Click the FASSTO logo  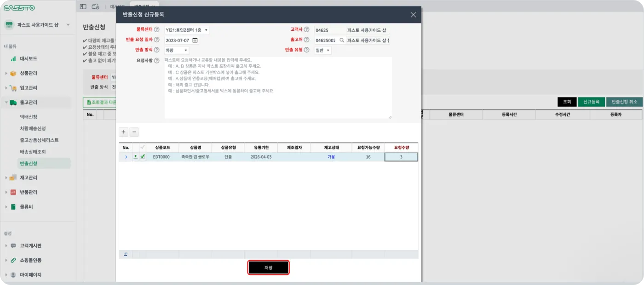pyautogui.click(x=19, y=8)
